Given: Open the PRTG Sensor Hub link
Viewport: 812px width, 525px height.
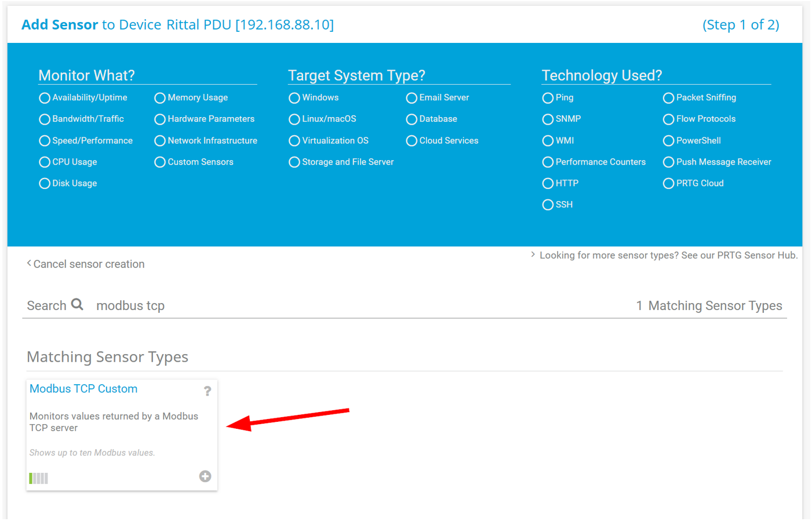Looking at the screenshot, I should click(x=668, y=256).
